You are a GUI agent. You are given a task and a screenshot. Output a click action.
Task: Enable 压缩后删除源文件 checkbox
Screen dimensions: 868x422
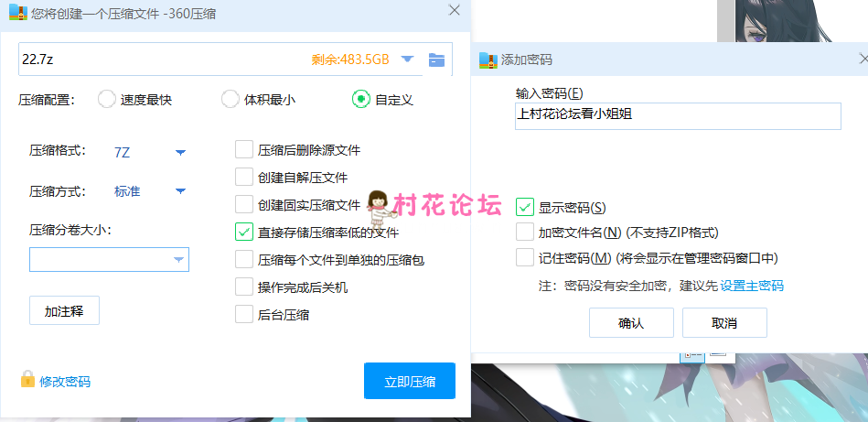coord(244,149)
